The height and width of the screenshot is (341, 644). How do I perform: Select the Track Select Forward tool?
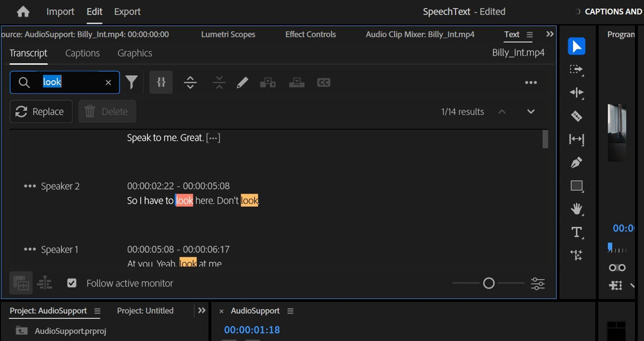[x=576, y=70]
